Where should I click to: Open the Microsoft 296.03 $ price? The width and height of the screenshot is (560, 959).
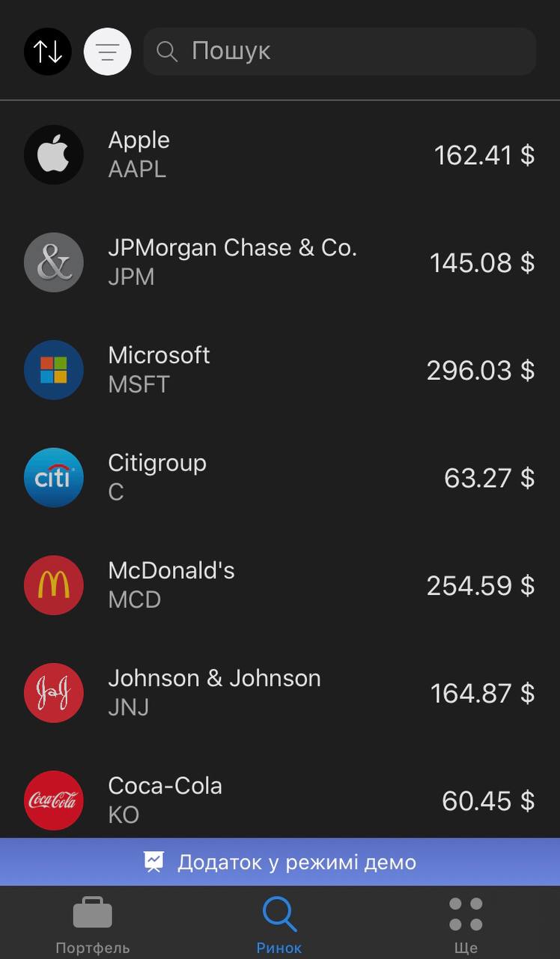coord(481,370)
